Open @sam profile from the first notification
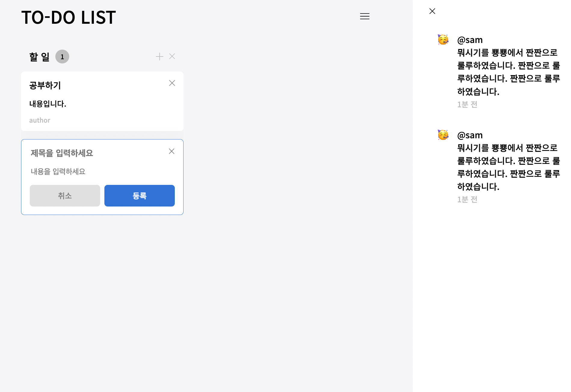 [470, 39]
